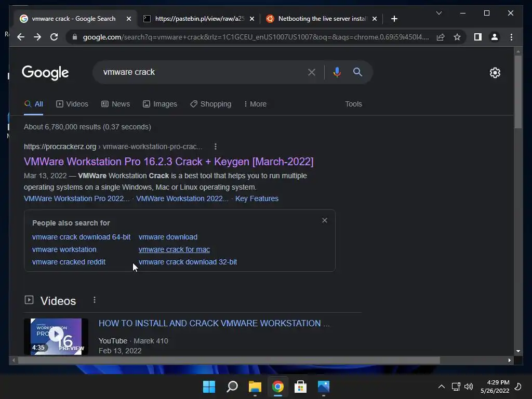Viewport: 532px width, 399px height.
Task: Open the volume control tray icon
Action: [x=469, y=387]
